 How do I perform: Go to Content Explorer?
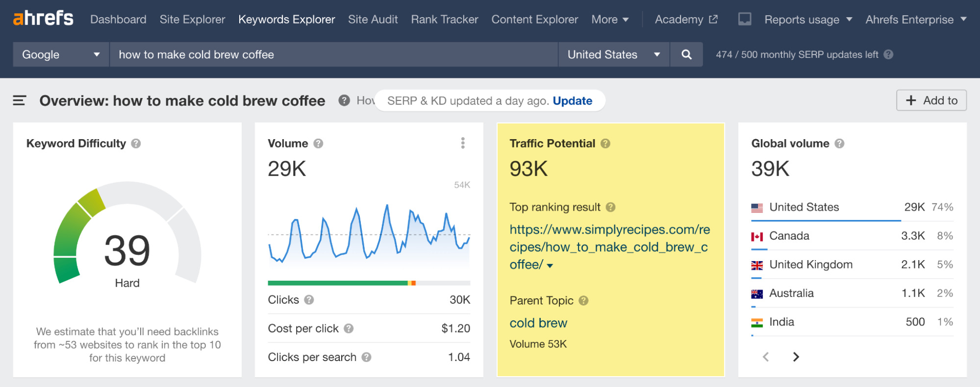point(535,20)
